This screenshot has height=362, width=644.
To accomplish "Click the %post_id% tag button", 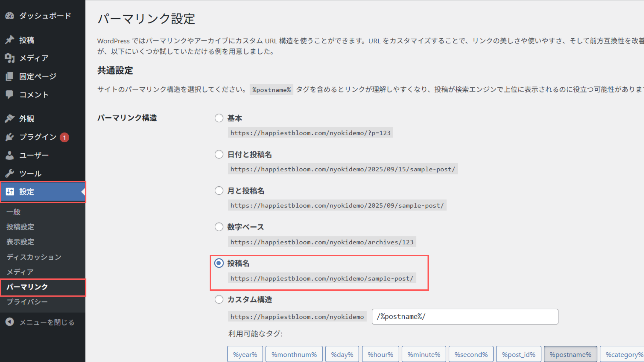I will click(518, 354).
